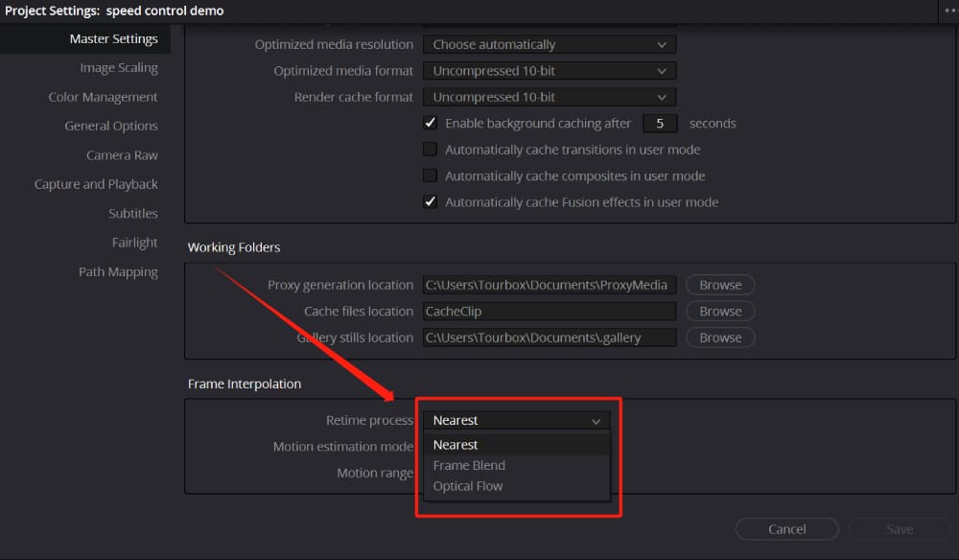The width and height of the screenshot is (959, 560).
Task: Collapse the Retime process dropdown
Action: click(597, 420)
